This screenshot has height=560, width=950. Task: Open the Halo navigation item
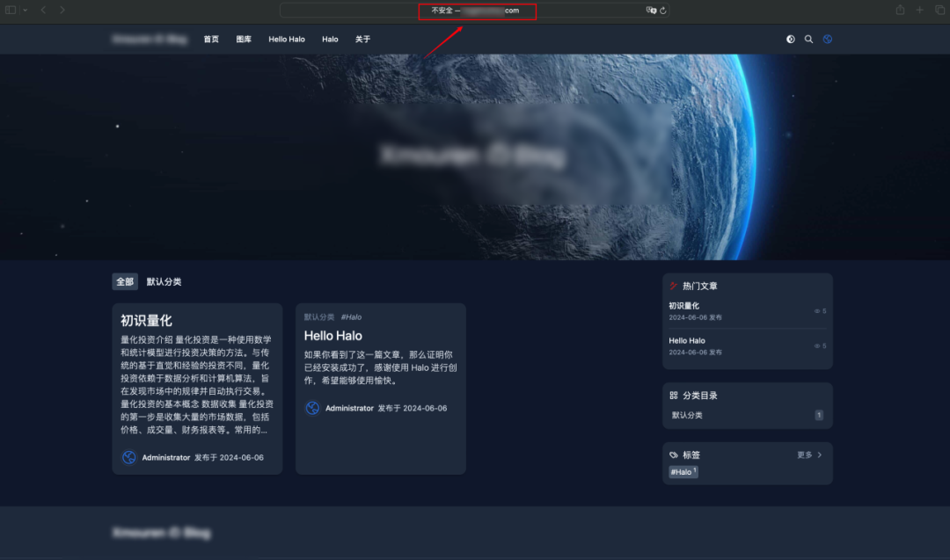pos(330,40)
